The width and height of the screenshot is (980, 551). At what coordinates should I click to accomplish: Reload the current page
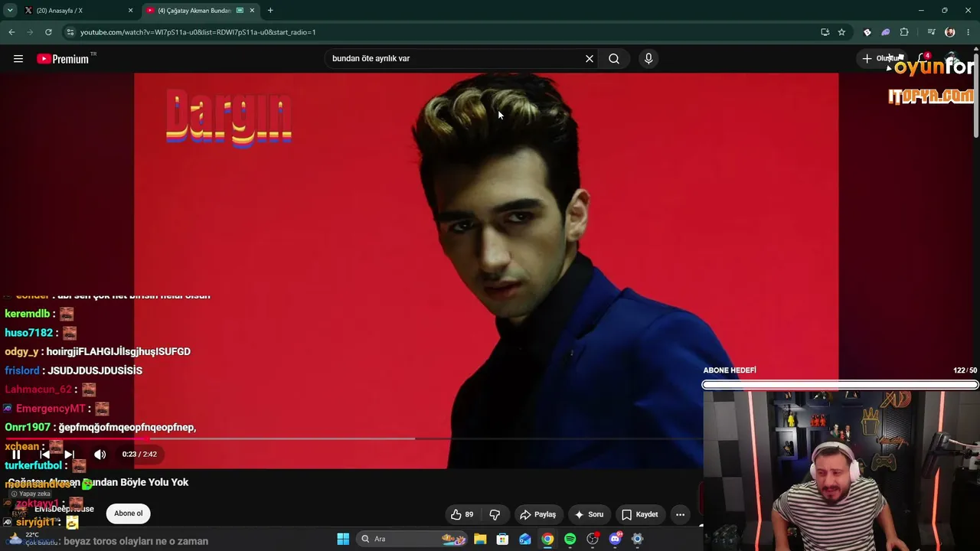48,32
